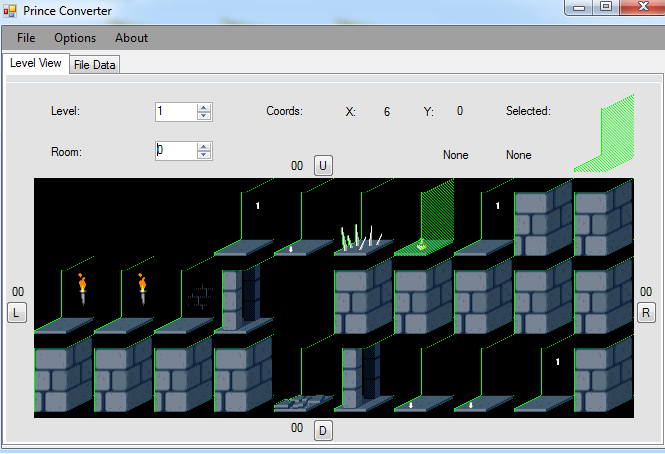Viewport: 665px width, 454px height.
Task: Go to the room above with U button
Action: (x=323, y=165)
